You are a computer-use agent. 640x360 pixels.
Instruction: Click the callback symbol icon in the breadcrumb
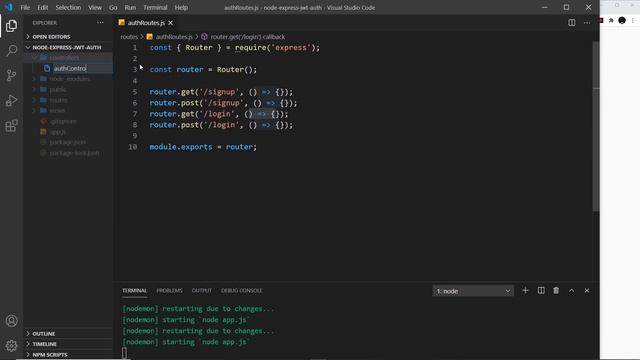pos(204,37)
